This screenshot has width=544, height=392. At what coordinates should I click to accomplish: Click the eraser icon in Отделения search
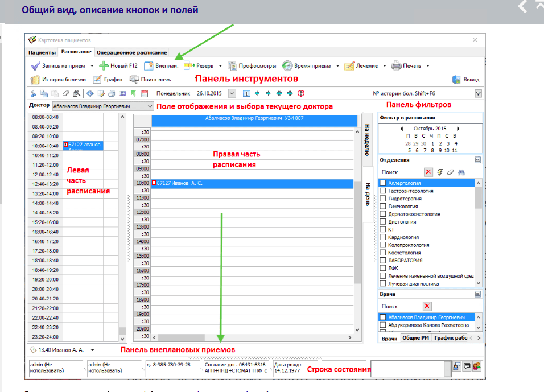click(x=450, y=172)
